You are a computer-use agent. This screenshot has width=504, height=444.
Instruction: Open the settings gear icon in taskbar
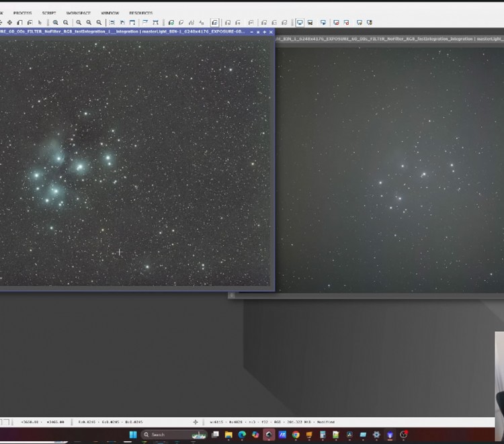coord(376,435)
